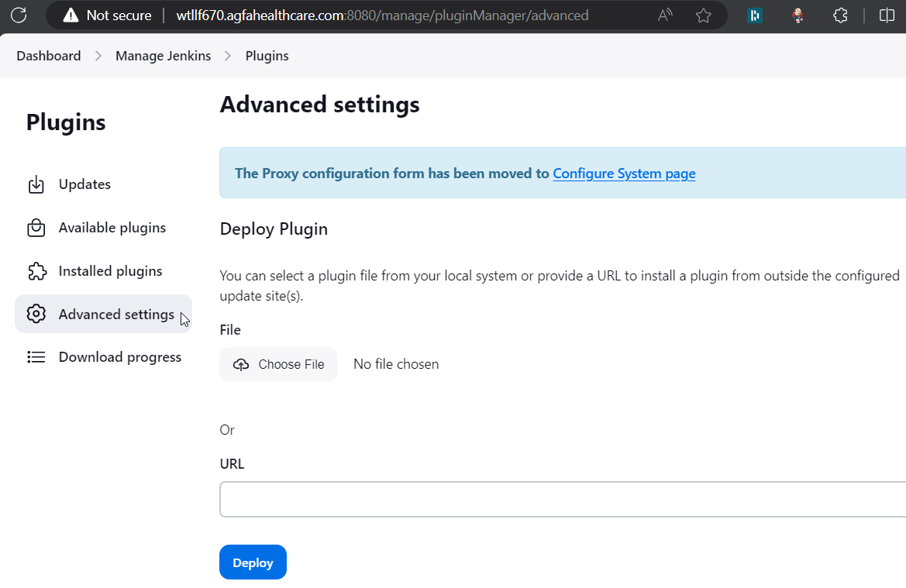Click the Download progress list icon
This screenshot has height=588, width=906.
pos(36,357)
